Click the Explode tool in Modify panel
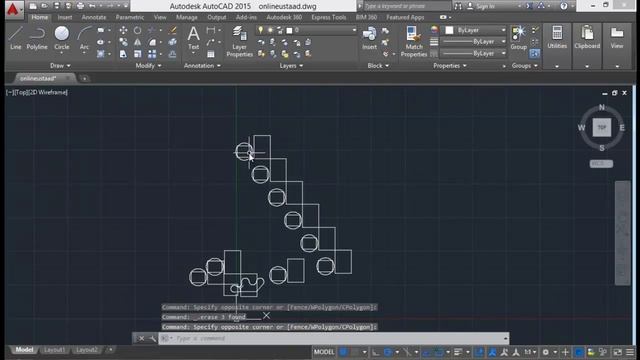This screenshot has height=360, width=640. click(x=173, y=42)
